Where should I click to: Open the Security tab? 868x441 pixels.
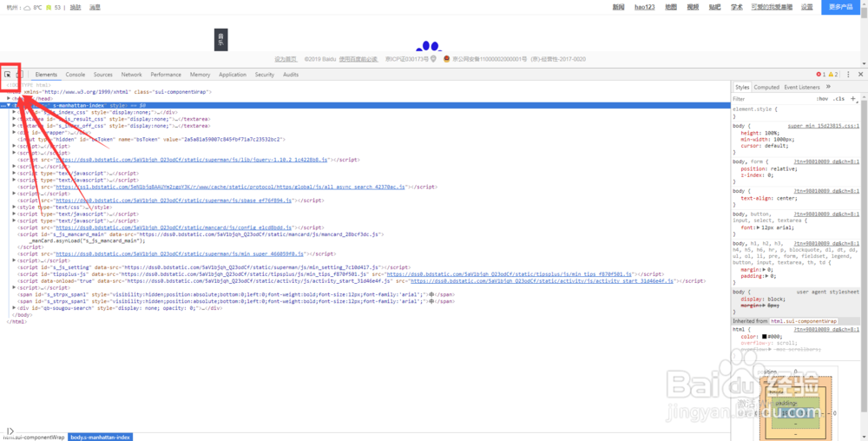pyautogui.click(x=265, y=74)
